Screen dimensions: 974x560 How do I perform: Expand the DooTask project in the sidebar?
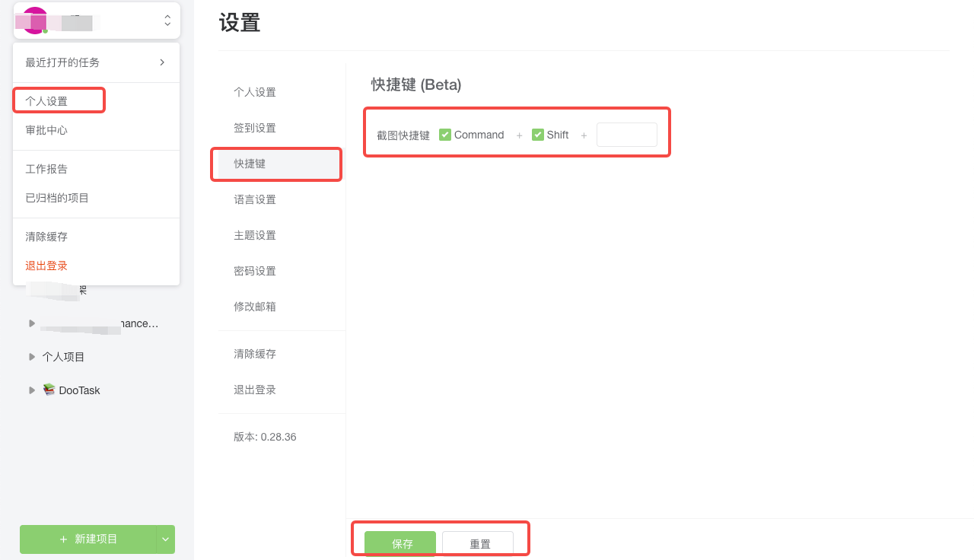tap(31, 390)
